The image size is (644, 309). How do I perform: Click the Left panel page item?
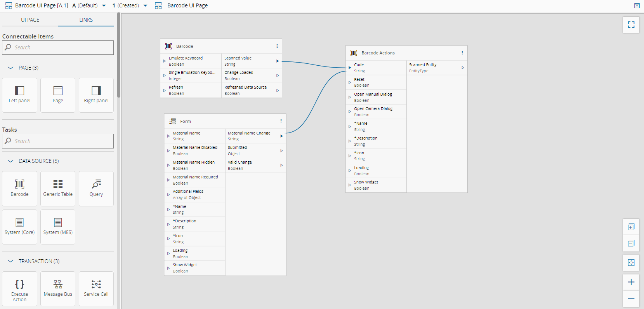pos(19,95)
